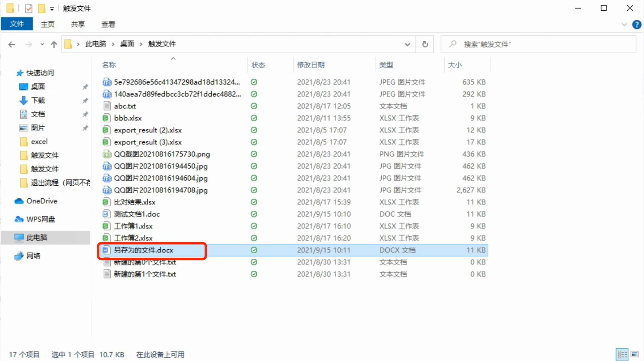The image size is (644, 361).
Task: Expand the ribbon with the chevron
Action: (624, 25)
